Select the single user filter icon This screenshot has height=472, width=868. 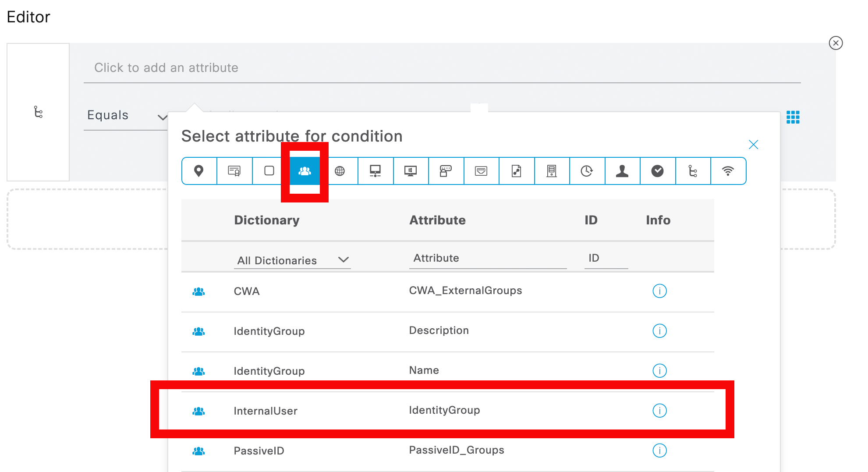(622, 171)
